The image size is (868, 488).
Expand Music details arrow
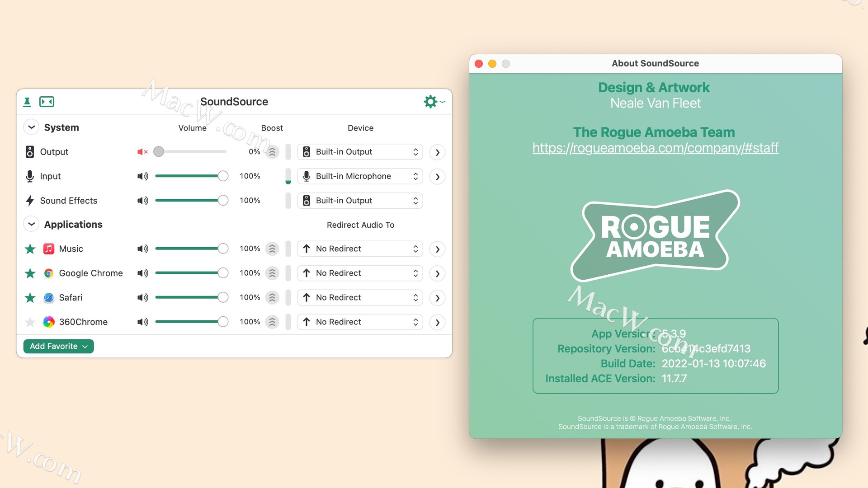(437, 249)
